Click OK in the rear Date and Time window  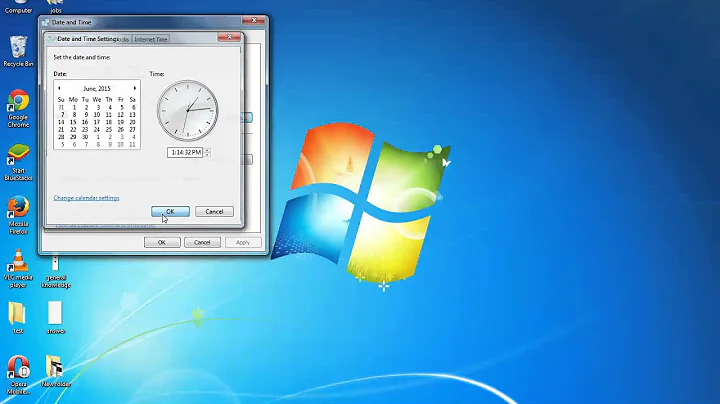coord(162,242)
